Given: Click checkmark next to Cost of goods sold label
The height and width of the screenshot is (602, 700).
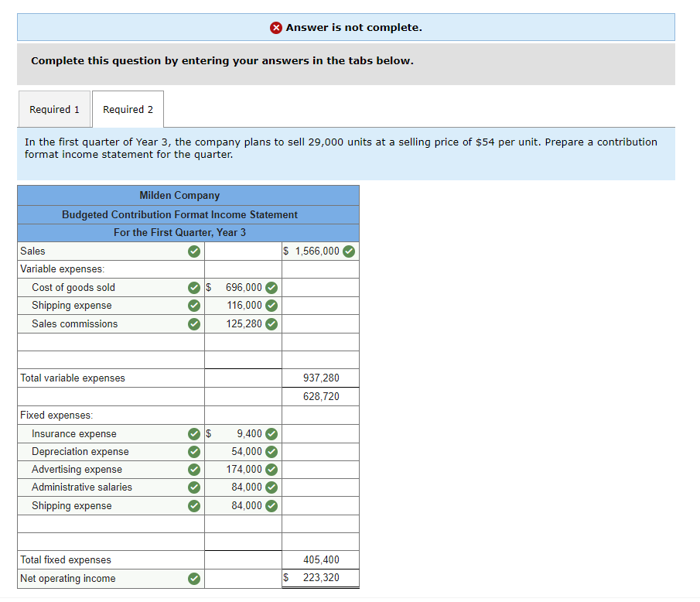Looking at the screenshot, I should pos(193,288).
